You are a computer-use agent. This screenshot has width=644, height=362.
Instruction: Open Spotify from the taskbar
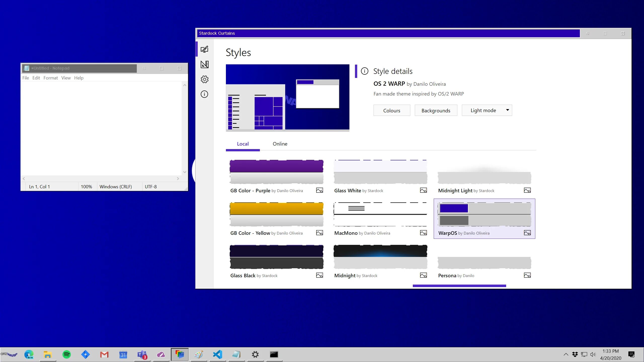coord(66,354)
